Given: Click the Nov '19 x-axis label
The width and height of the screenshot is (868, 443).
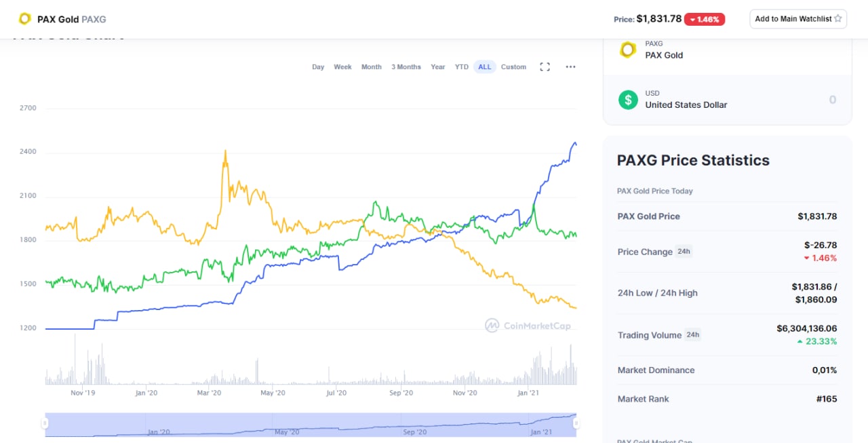Looking at the screenshot, I should coord(83,393).
